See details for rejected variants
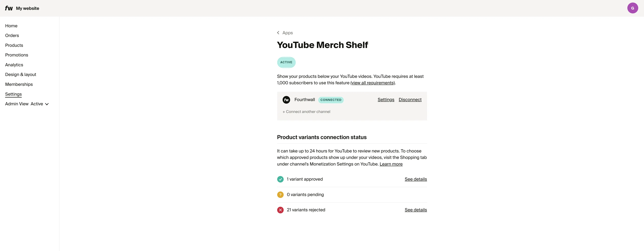 [x=416, y=210]
